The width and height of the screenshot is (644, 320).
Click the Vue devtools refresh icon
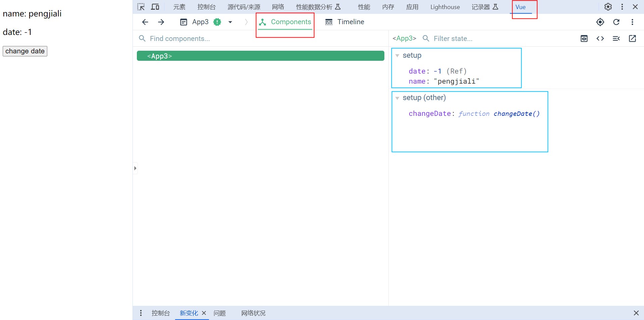[616, 22]
